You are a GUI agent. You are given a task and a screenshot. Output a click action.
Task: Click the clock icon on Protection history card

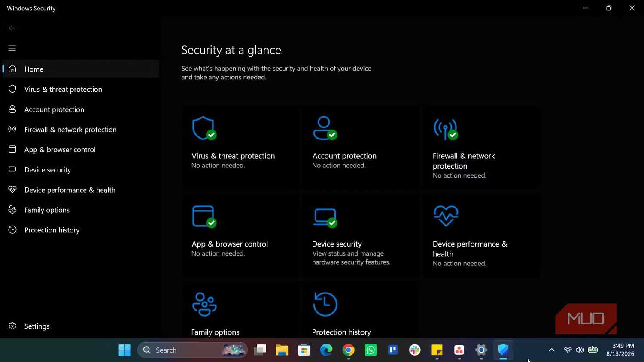pyautogui.click(x=325, y=304)
